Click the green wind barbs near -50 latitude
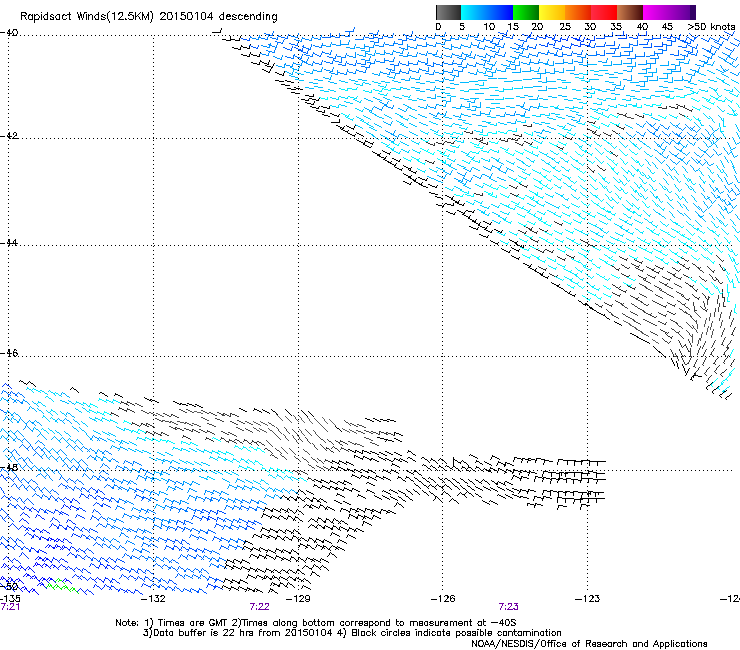The width and height of the screenshot is (740, 650). (x=62, y=586)
